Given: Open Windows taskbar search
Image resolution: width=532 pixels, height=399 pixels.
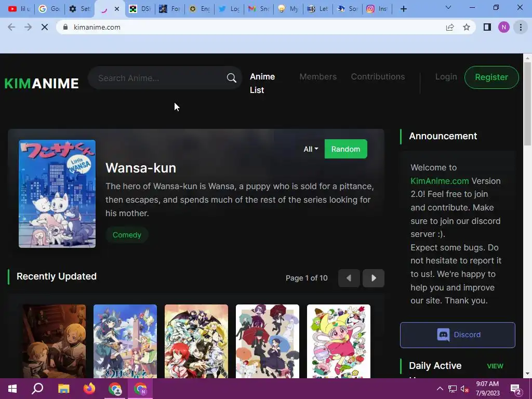Looking at the screenshot, I should pyautogui.click(x=37, y=389).
